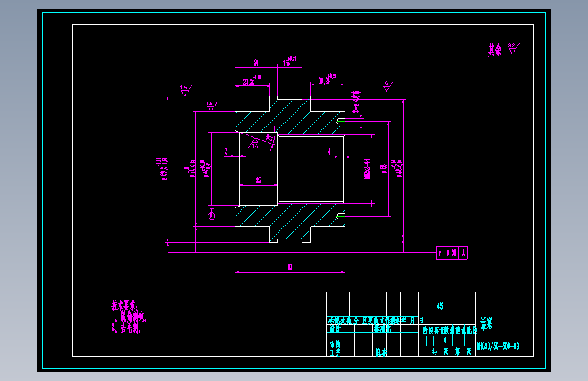Select the 设计 cell in title block
The width and height of the screenshot is (588, 381).
point(335,329)
